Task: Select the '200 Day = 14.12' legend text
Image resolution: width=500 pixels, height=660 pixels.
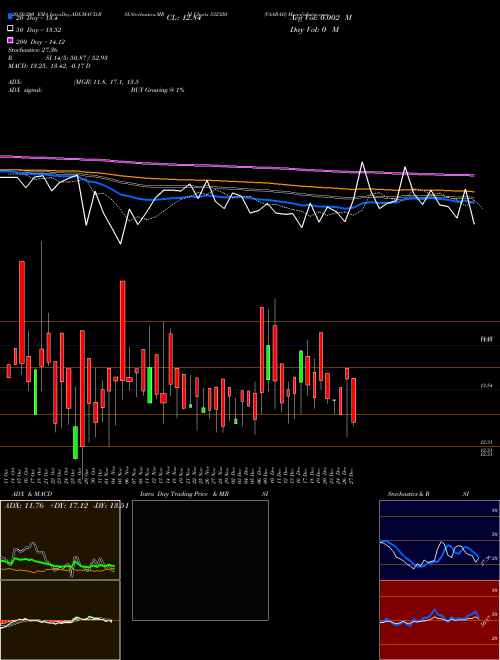Action: click(40, 41)
